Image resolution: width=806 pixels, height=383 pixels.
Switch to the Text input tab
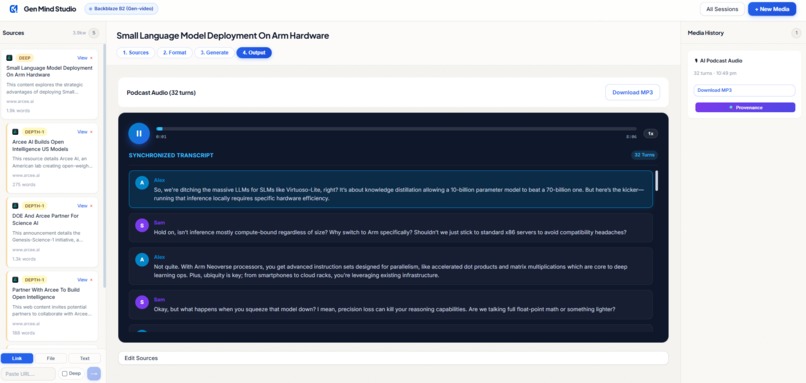coord(84,358)
